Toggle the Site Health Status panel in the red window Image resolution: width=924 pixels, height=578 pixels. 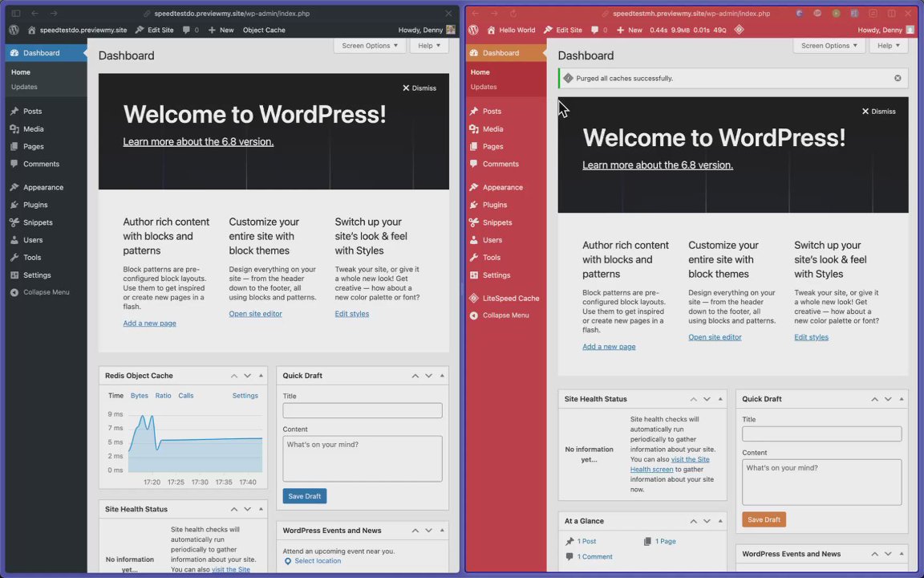point(720,399)
